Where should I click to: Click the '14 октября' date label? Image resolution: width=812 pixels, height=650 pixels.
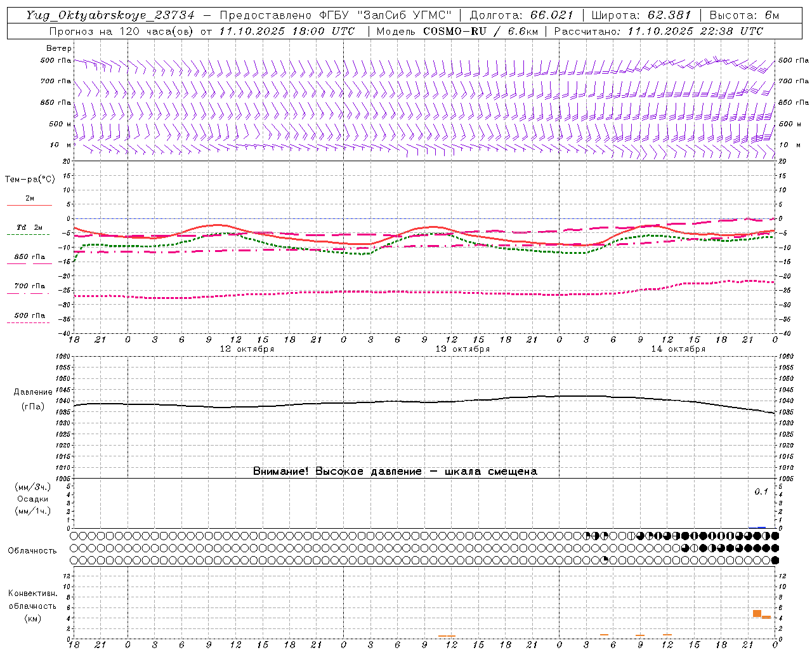tap(678, 349)
